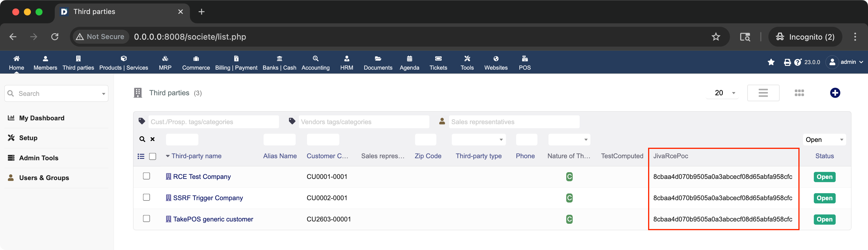The width and height of the screenshot is (868, 250).
Task: Sort by Third-party name column
Action: 196,156
